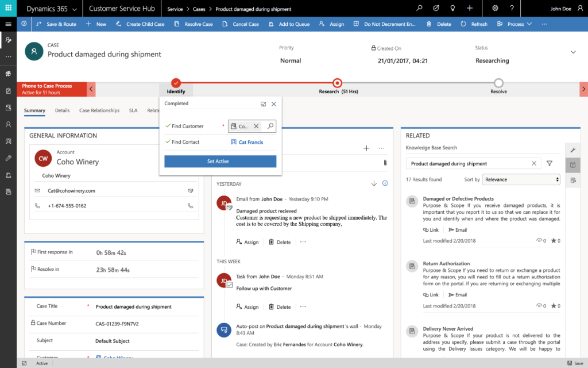Viewport: 588px width, 368px height.
Task: Open the knowledge base filter funnel icon
Action: [550, 163]
